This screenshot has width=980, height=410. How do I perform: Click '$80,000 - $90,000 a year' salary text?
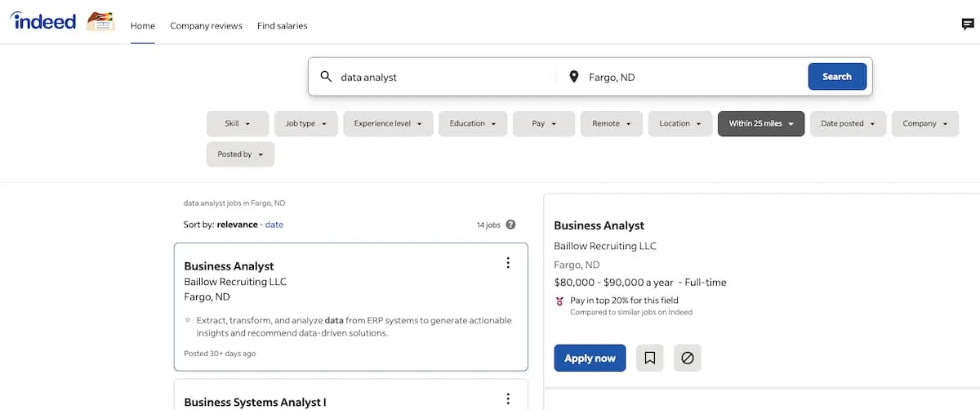(614, 283)
